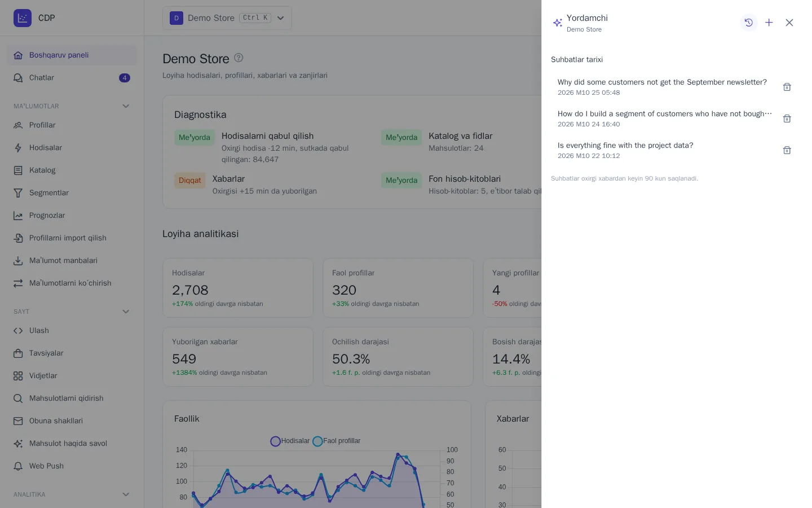Go to Prognozlar
The height and width of the screenshot is (508, 812).
click(x=72, y=216)
